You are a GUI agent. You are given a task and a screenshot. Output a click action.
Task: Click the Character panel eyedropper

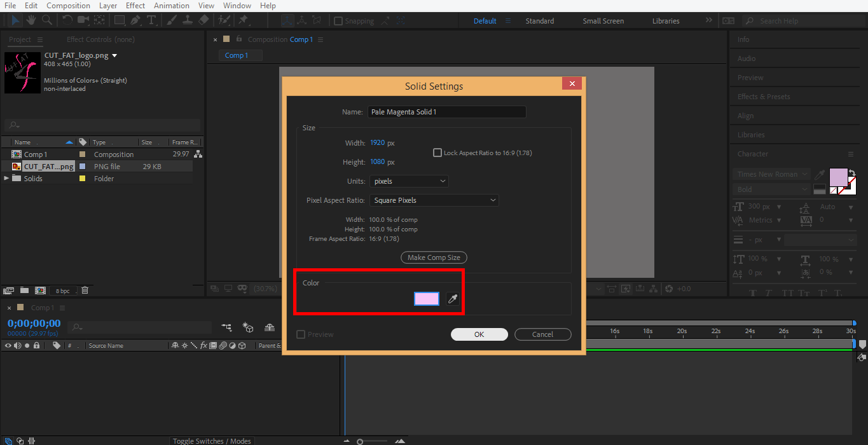[x=820, y=174]
